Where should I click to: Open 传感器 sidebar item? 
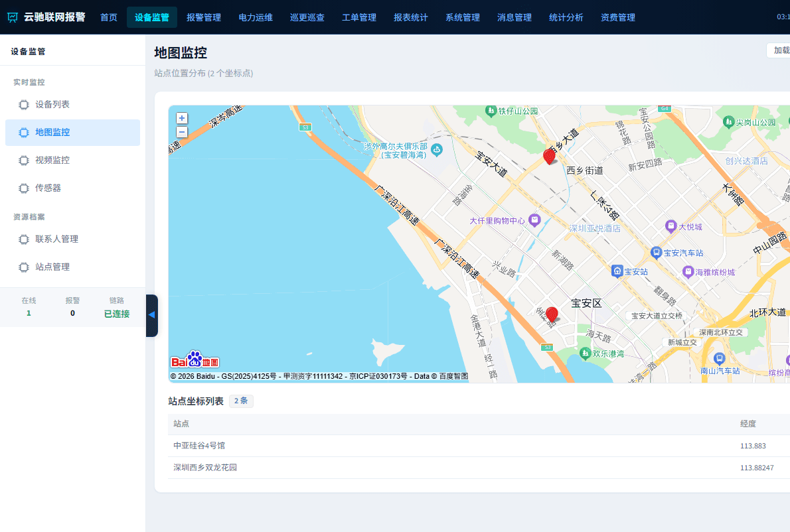72,188
